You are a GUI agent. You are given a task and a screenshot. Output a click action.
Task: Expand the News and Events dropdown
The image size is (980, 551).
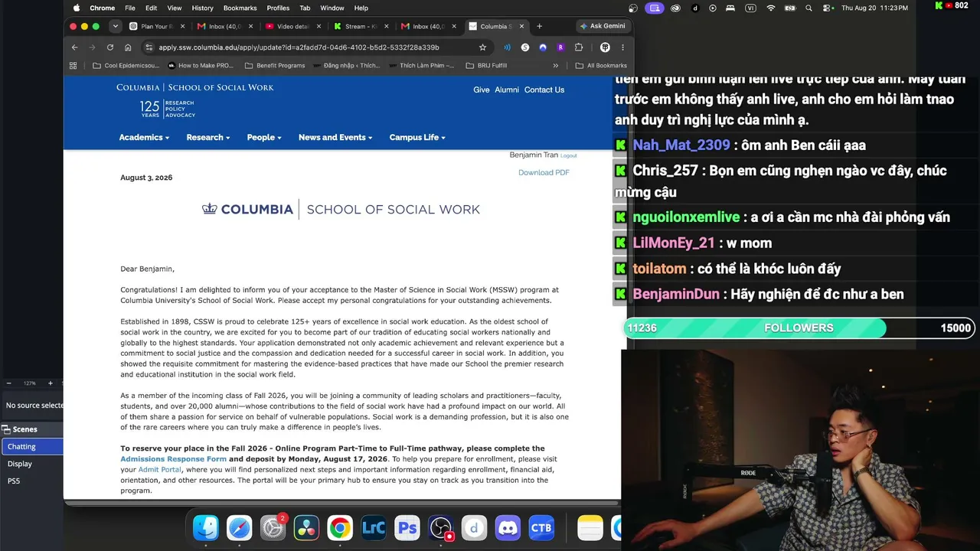[x=335, y=138]
